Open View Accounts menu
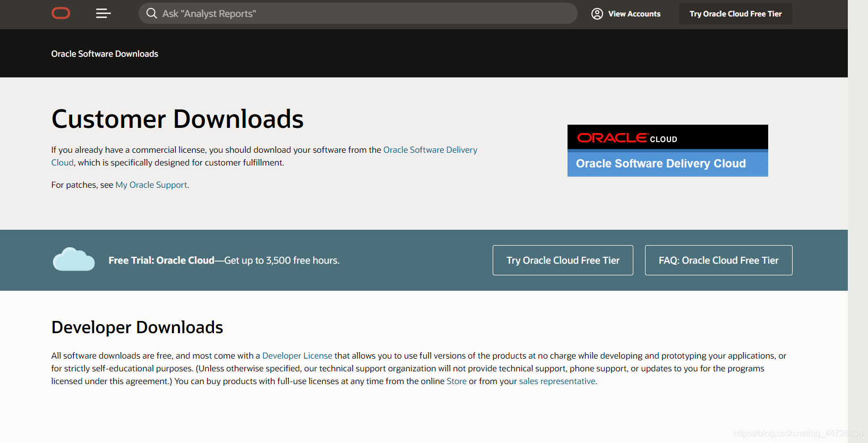 click(626, 14)
